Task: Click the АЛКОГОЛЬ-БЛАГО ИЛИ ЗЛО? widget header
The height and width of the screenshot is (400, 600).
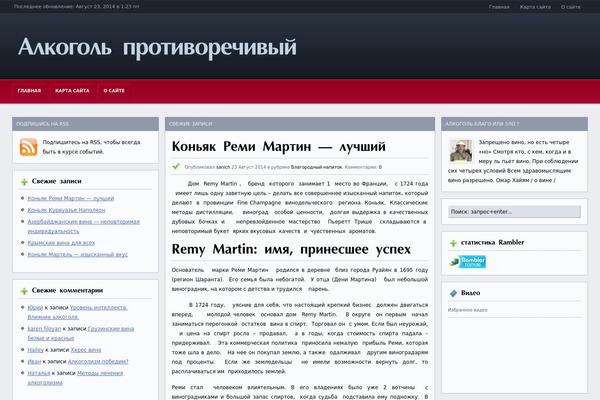Action: 514,124
